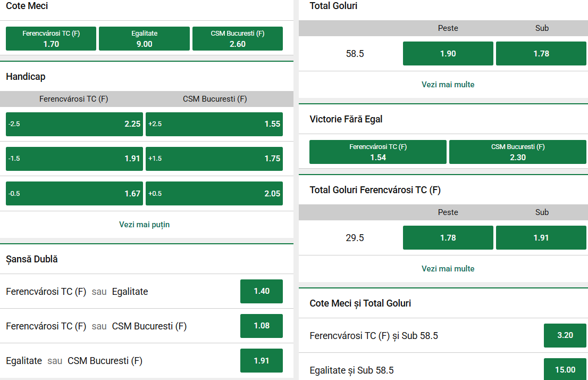Screen dimensions: 588x380
Task: Select Ferencvárosi sau CSM Bucuresti odds 1.08
Action: [x=262, y=326]
